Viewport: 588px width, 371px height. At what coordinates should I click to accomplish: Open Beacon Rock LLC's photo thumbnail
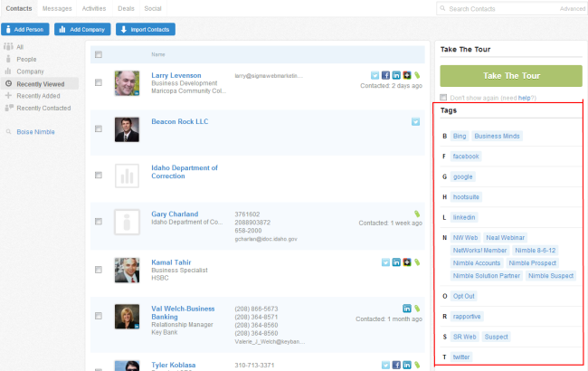click(x=127, y=129)
